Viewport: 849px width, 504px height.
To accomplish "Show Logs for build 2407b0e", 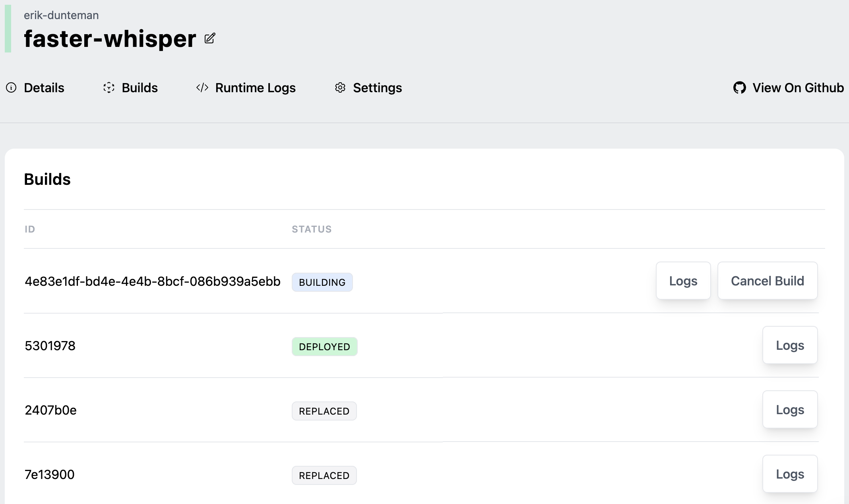I will point(790,410).
